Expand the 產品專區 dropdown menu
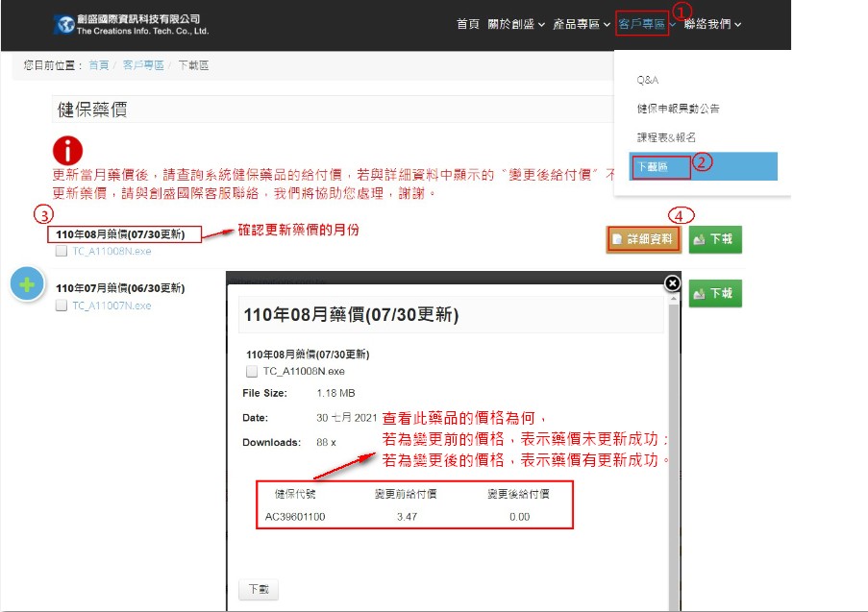868x612 pixels. [582, 24]
